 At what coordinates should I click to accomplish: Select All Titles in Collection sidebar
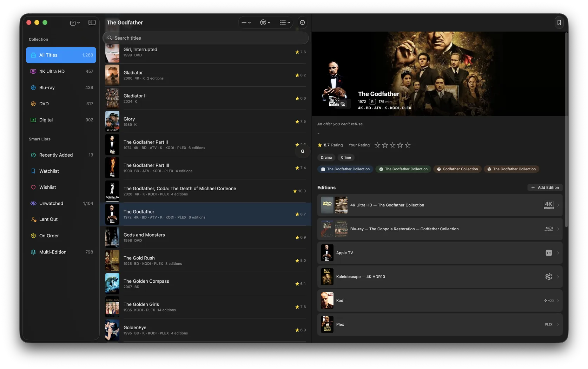tap(61, 55)
